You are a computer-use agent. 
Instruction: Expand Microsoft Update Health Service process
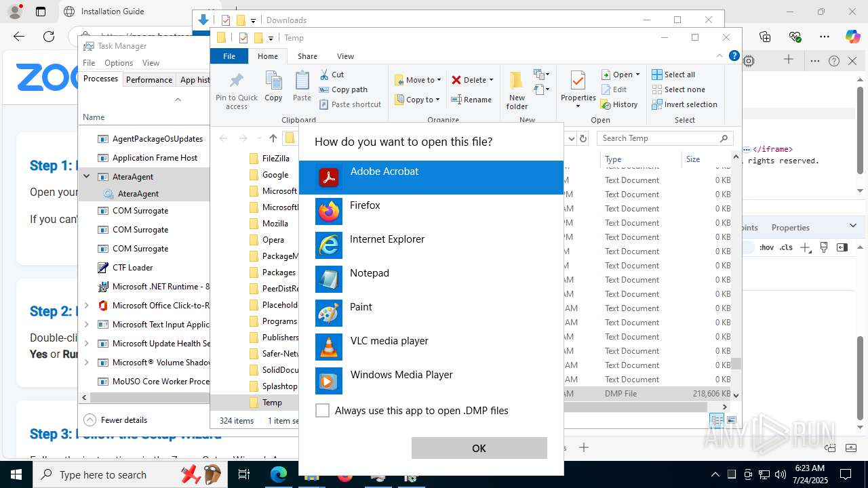[86, 343]
